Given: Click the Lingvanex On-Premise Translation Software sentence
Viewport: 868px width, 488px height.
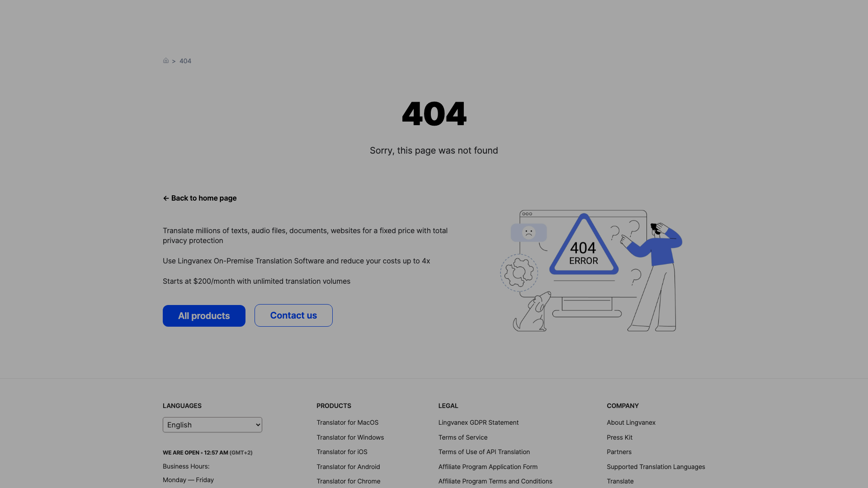Looking at the screenshot, I should tap(296, 261).
